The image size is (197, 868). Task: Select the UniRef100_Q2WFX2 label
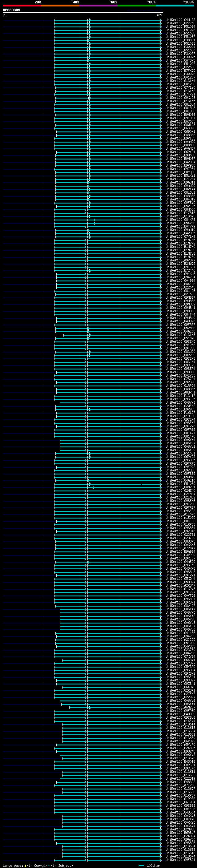(180, 406)
